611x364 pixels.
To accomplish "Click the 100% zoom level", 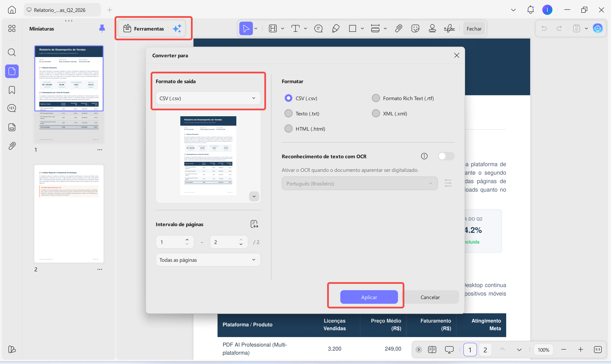I will coord(543,350).
